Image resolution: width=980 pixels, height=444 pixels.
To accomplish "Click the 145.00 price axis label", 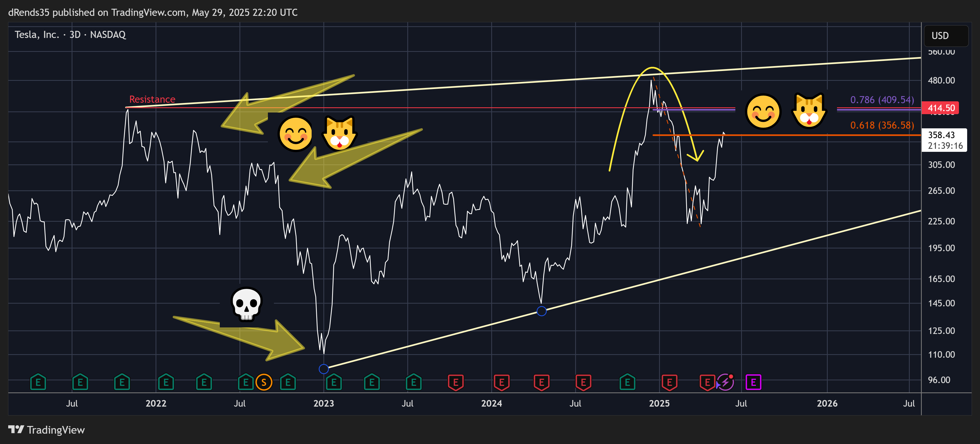I will (941, 303).
